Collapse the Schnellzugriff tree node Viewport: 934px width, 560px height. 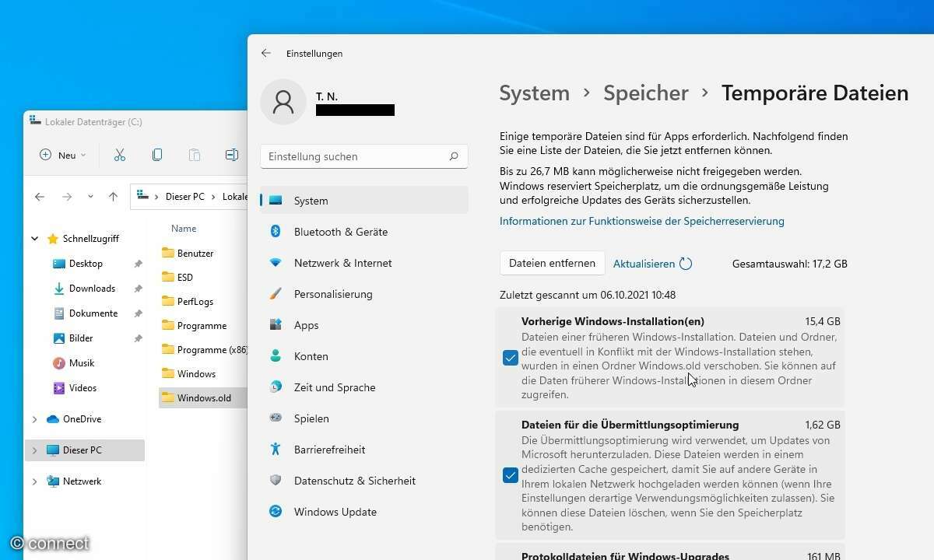[35, 239]
